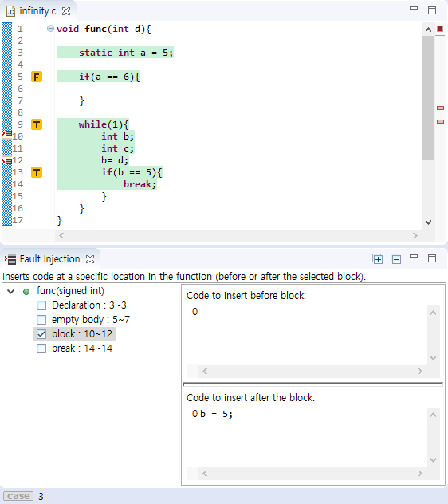Select the 'block : 10~12' row text
This screenshot has width=448, height=504.
click(x=82, y=334)
